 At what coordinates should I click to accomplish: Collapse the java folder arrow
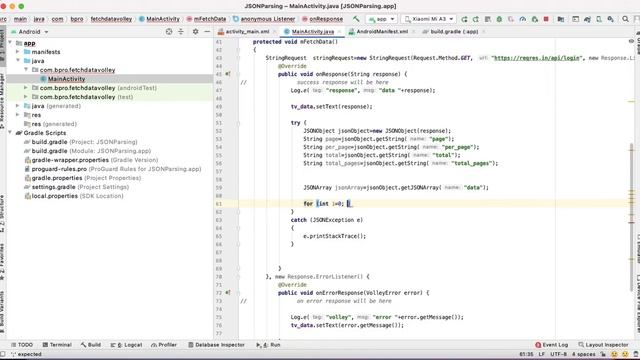pyautogui.click(x=18, y=61)
